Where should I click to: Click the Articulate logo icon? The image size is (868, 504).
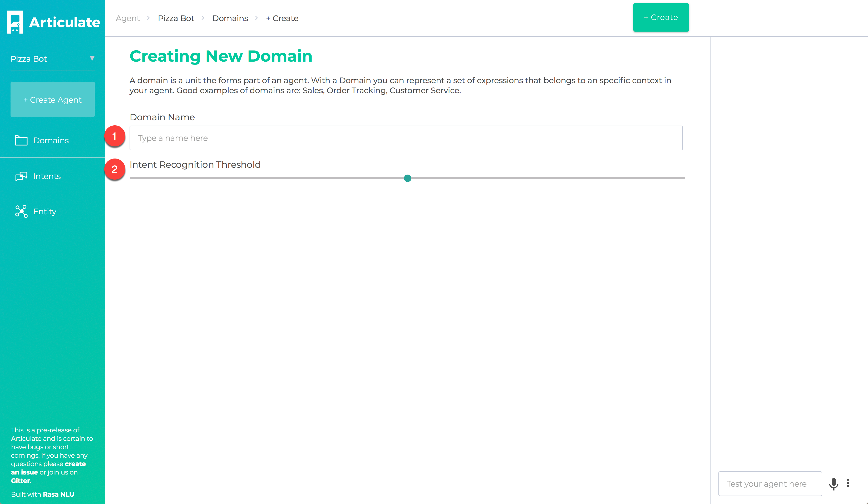pos(15,22)
